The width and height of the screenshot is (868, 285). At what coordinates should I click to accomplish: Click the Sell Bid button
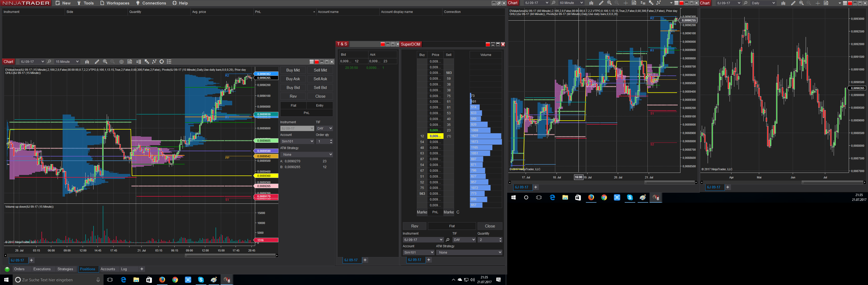coord(320,88)
